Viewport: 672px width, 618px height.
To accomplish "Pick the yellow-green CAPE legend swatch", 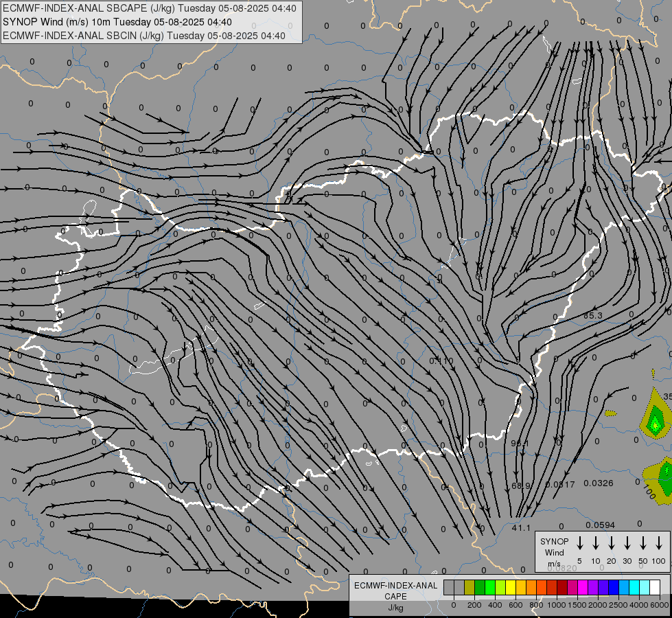I will [500, 588].
